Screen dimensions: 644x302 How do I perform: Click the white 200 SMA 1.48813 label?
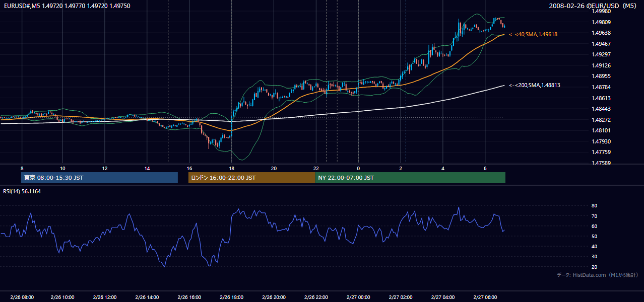[x=535, y=86]
